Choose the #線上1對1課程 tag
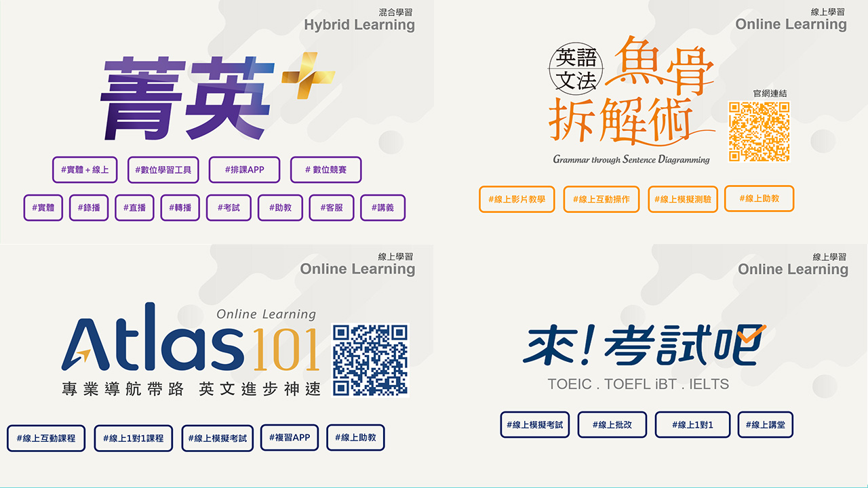The height and width of the screenshot is (488, 868). (134, 438)
